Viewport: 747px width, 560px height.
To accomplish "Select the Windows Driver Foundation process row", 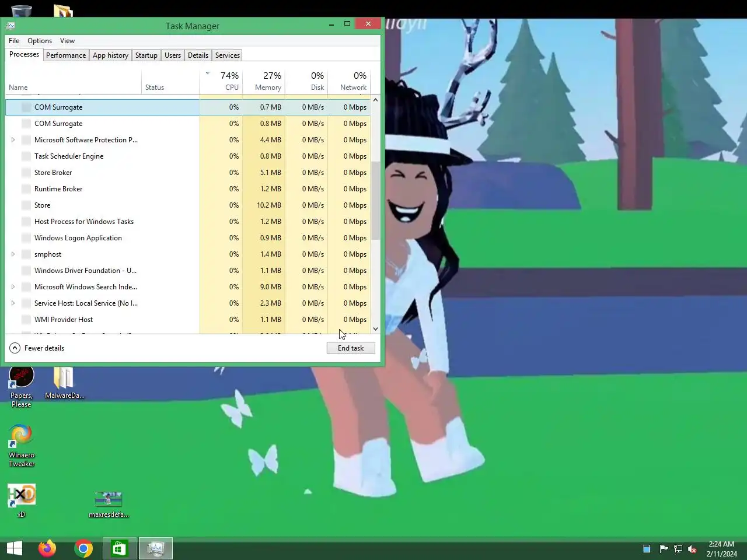I will click(x=188, y=271).
